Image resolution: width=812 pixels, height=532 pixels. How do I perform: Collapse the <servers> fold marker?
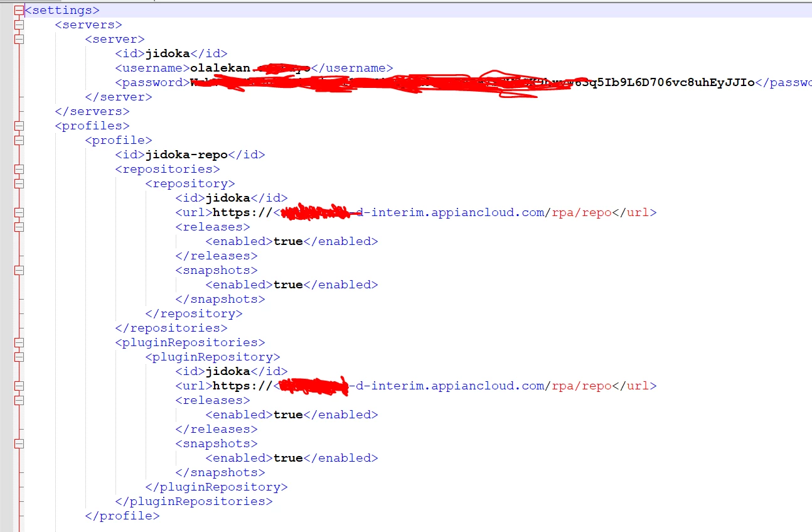click(19, 24)
